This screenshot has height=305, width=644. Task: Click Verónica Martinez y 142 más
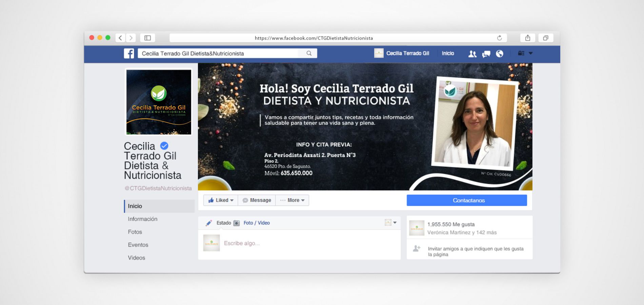coord(462,232)
